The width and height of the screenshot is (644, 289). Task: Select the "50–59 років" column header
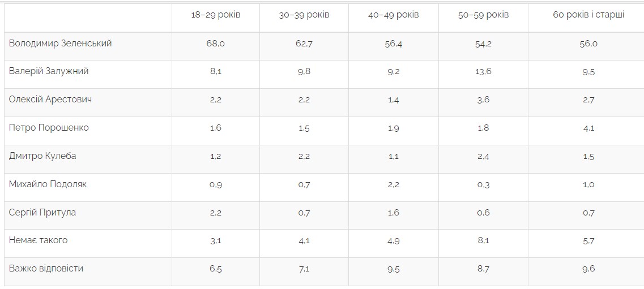tap(483, 15)
